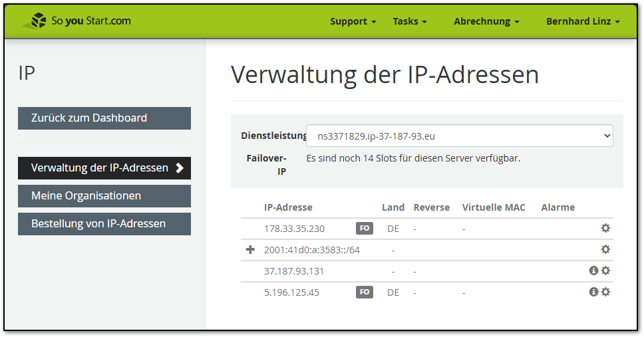Expand the Abrechnung menu
The height and width of the screenshot is (337, 644).
[x=486, y=21]
